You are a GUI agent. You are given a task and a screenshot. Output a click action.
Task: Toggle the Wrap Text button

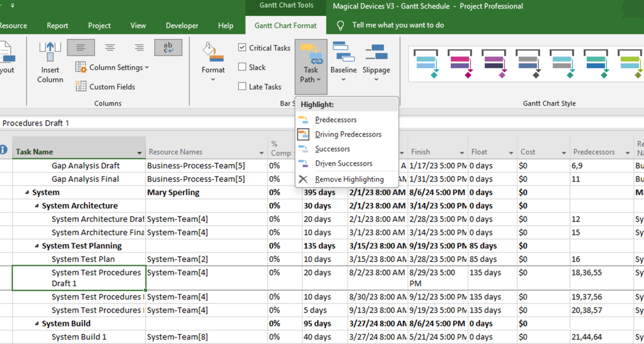coord(168,47)
